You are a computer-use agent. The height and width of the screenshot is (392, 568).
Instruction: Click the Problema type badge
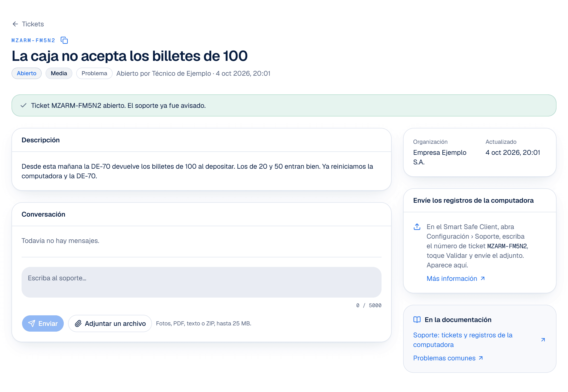tap(94, 73)
